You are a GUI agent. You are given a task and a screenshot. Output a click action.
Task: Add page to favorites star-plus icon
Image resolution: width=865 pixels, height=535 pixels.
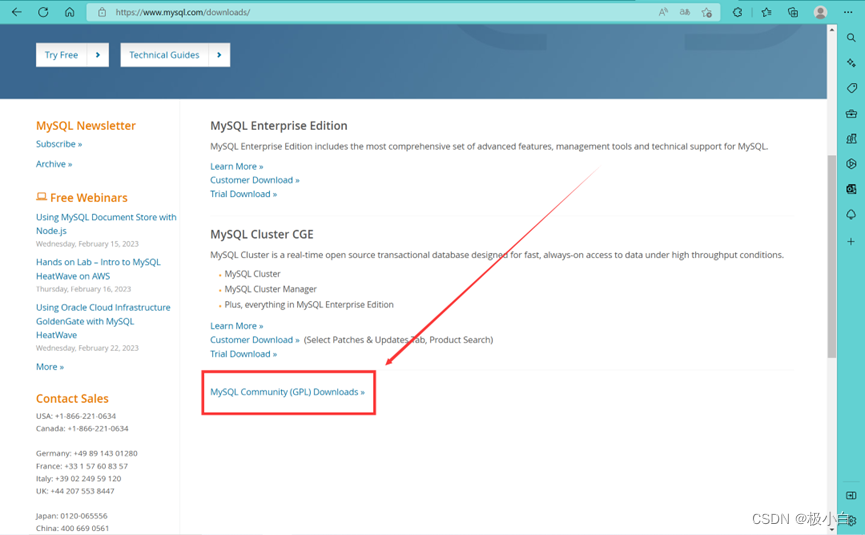tap(707, 12)
